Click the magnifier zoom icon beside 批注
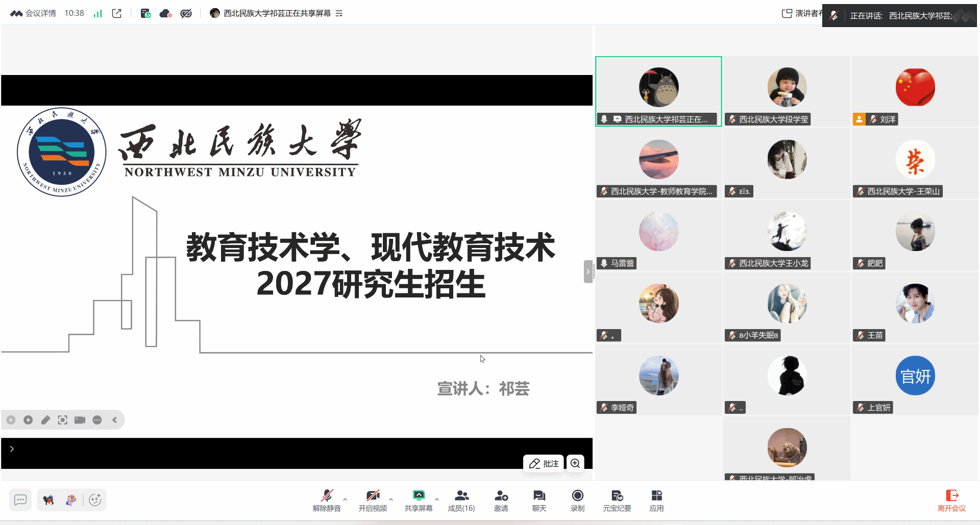980x525 pixels. [x=575, y=463]
